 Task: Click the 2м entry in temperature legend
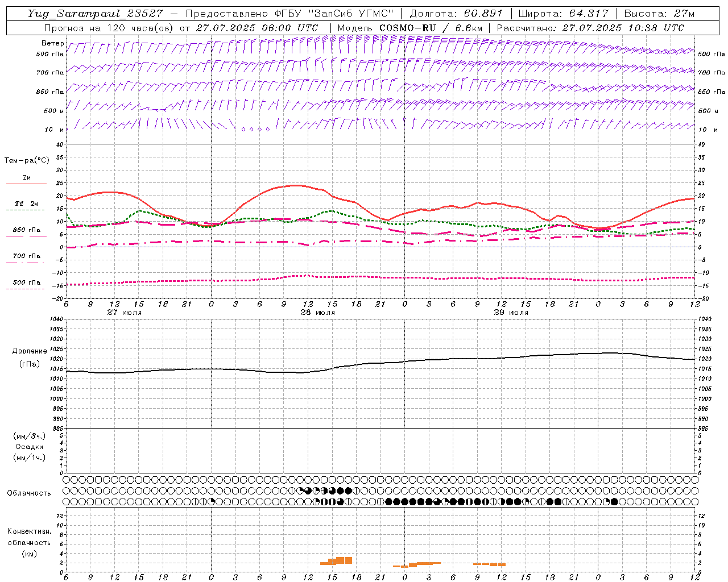point(27,178)
